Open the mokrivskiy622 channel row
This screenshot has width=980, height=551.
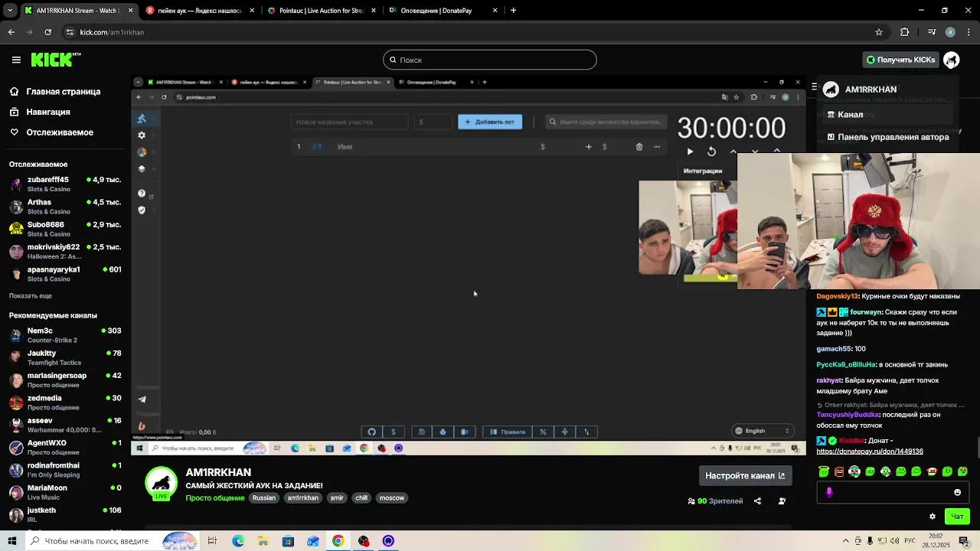[65, 251]
